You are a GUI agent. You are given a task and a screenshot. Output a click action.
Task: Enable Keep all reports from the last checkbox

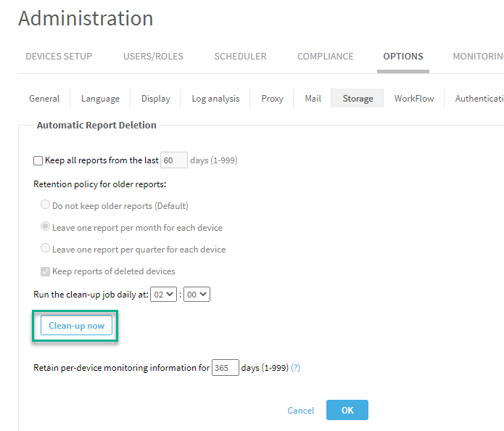tap(38, 160)
